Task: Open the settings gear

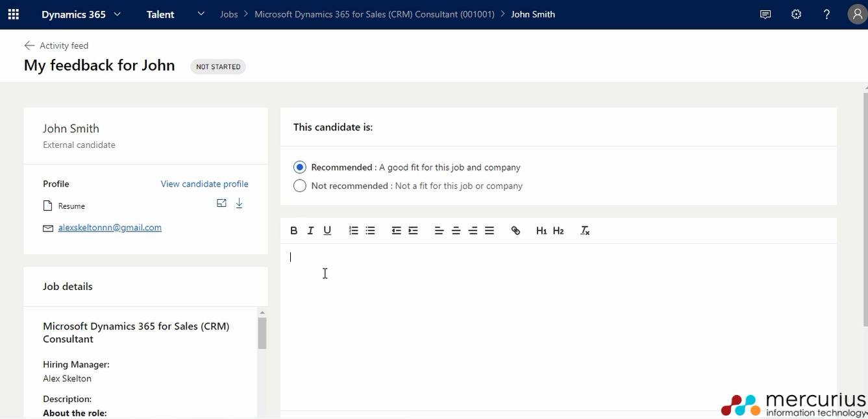Action: [x=796, y=14]
